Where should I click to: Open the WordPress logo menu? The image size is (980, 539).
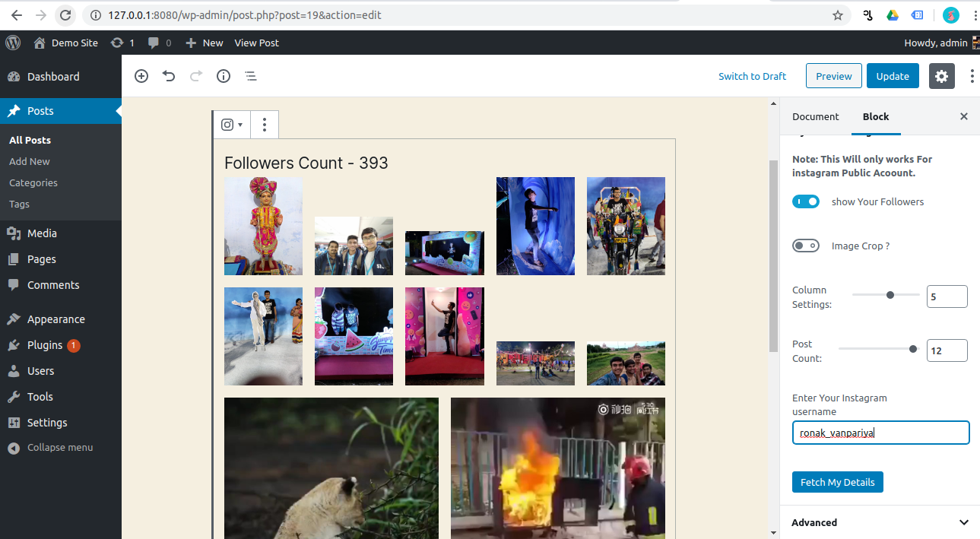tap(12, 43)
